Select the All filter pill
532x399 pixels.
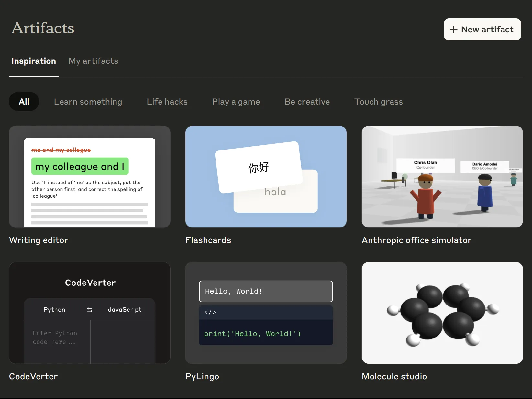pos(24,101)
